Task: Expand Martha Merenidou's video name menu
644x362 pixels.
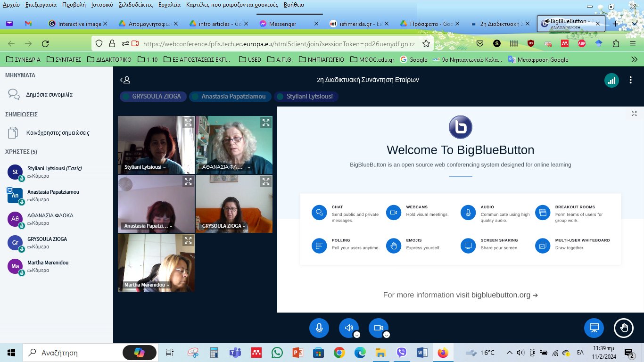Action: pyautogui.click(x=168, y=285)
